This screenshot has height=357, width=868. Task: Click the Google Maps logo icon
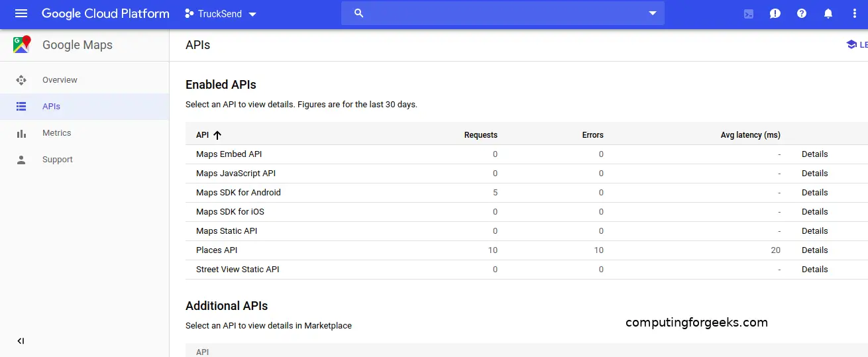point(22,45)
